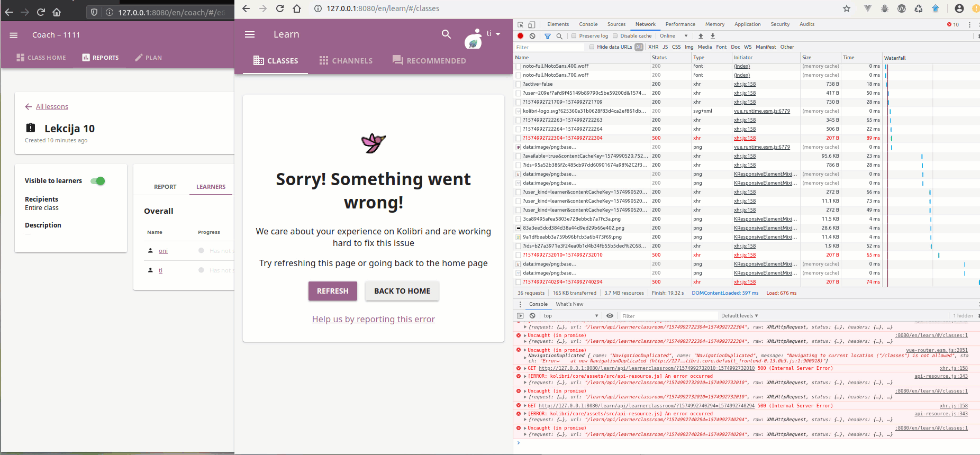Expand the NavigationDuplicated uncaught error entry
Screen dimensions: 980x455
click(x=525, y=350)
